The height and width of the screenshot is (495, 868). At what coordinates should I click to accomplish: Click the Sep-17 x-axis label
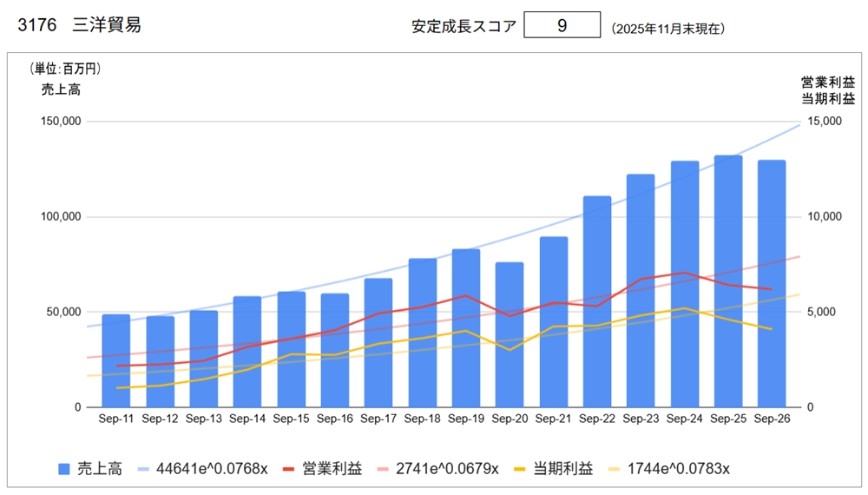tap(378, 419)
